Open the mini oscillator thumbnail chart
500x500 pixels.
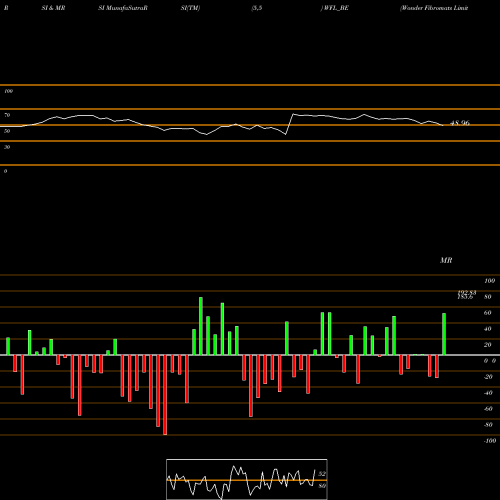click(247, 479)
